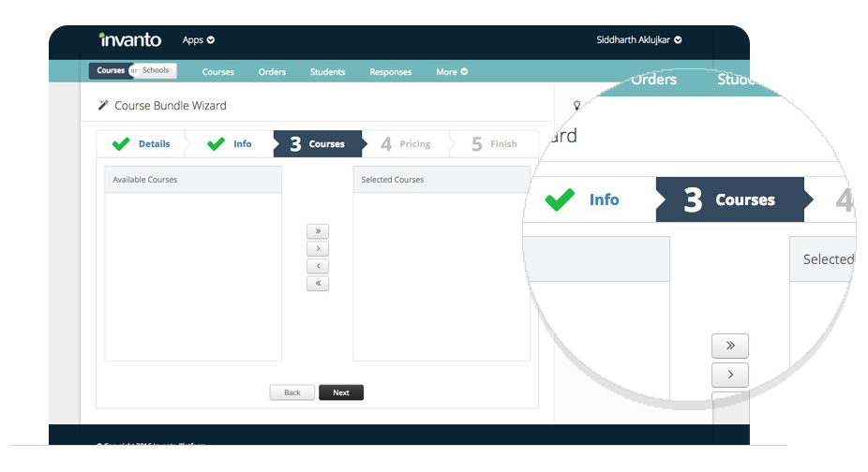This screenshot has width=868, height=472.
Task: Click the magic wand Course Bundle Wizard icon
Action: (103, 106)
